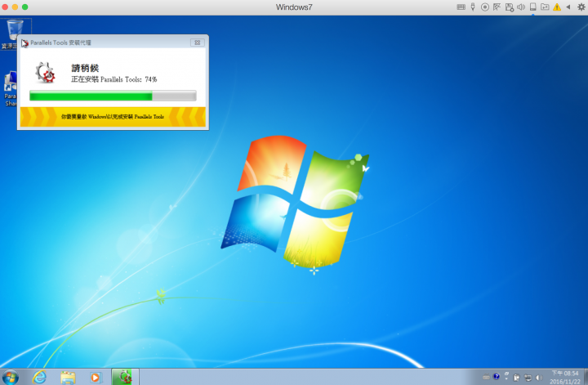Click the clock showing 08:54
This screenshot has height=385, width=588.
565,377
